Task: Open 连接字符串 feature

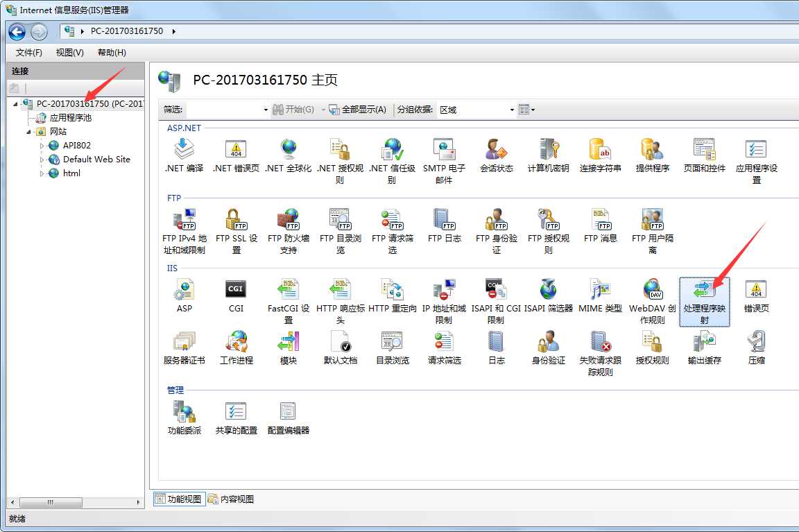Action: point(600,156)
